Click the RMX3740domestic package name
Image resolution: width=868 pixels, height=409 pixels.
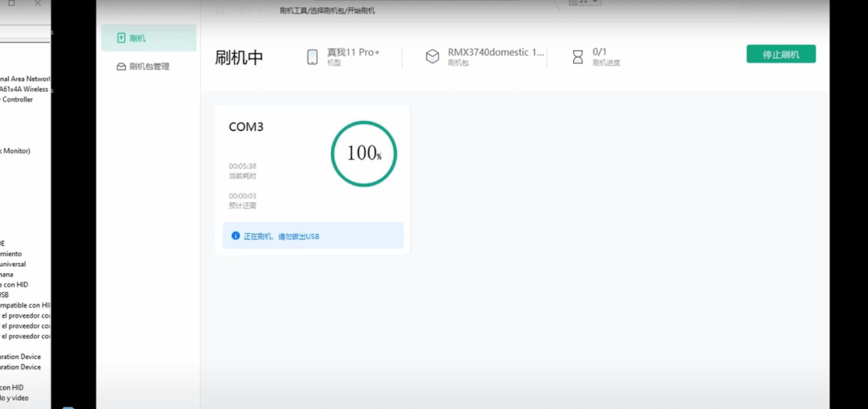(496, 52)
